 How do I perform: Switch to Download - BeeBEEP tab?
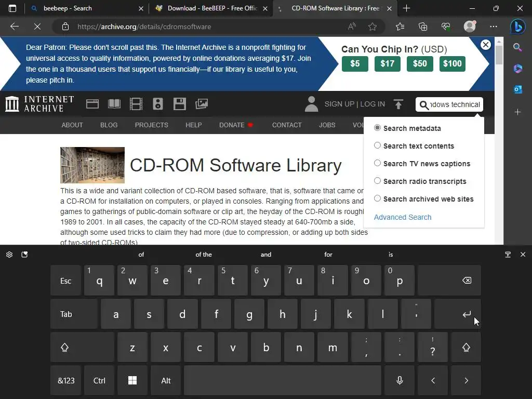211,8
